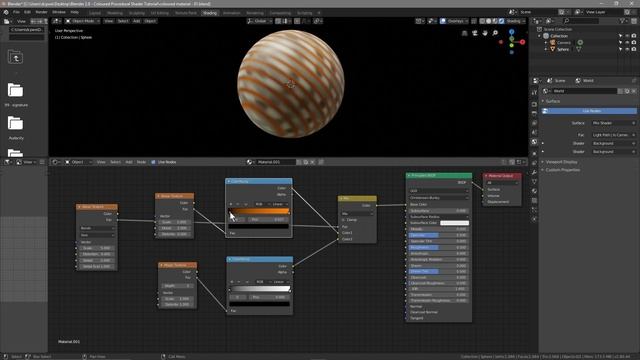This screenshot has height=360, width=640.
Task: Switch to the Layout workspace tab
Action: (x=95, y=13)
